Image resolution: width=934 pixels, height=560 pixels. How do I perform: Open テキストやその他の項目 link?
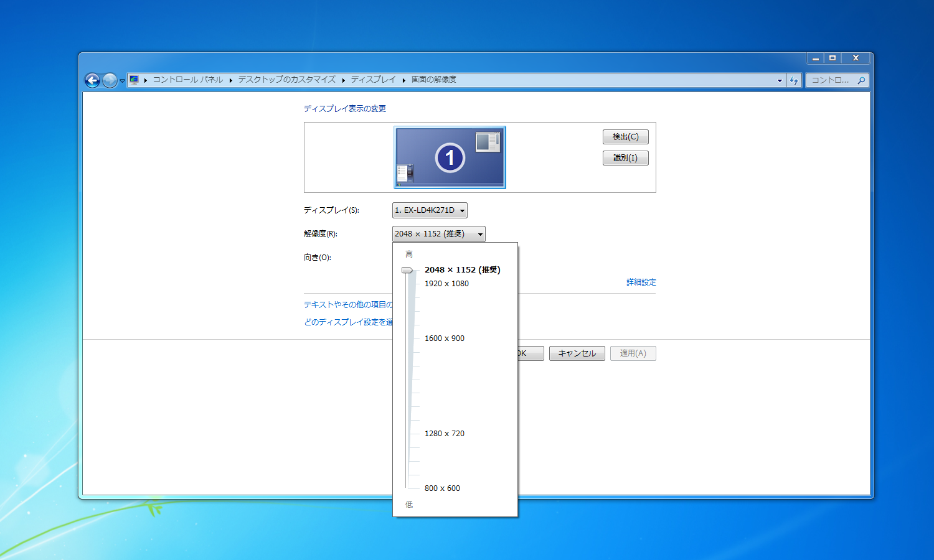(348, 305)
